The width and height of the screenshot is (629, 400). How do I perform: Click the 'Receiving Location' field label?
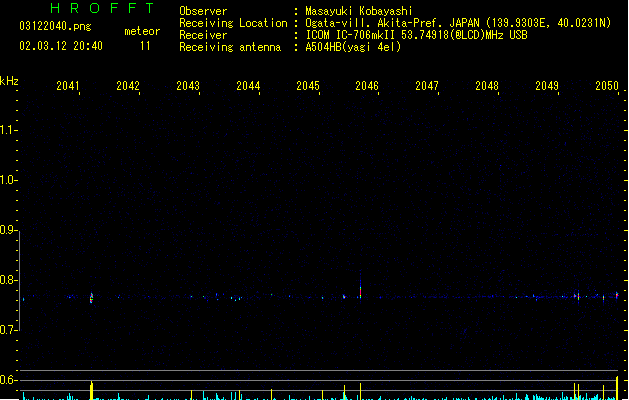[233, 23]
